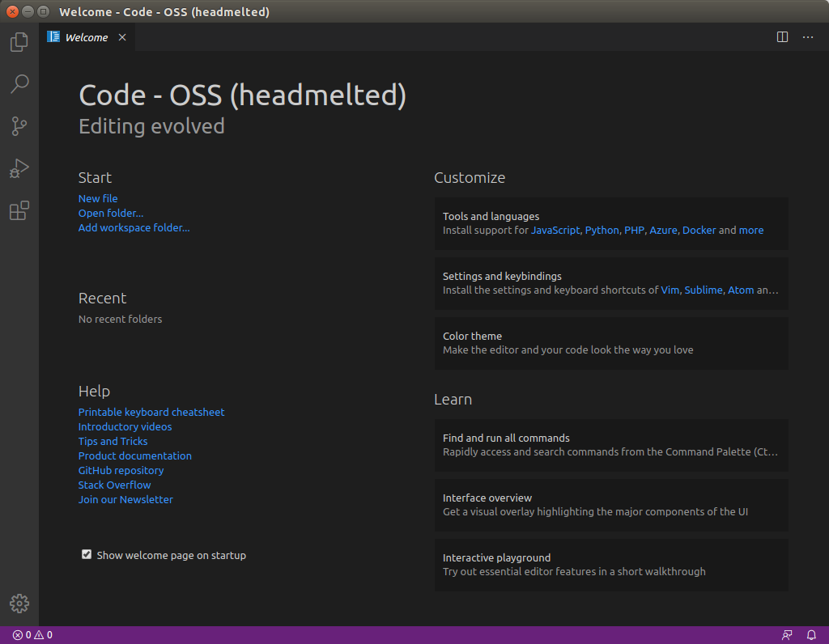Open the Interface overview card
The image size is (829, 644).
(611, 505)
